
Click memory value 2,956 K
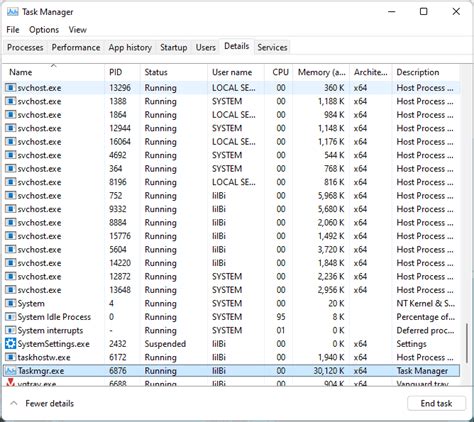point(331,290)
